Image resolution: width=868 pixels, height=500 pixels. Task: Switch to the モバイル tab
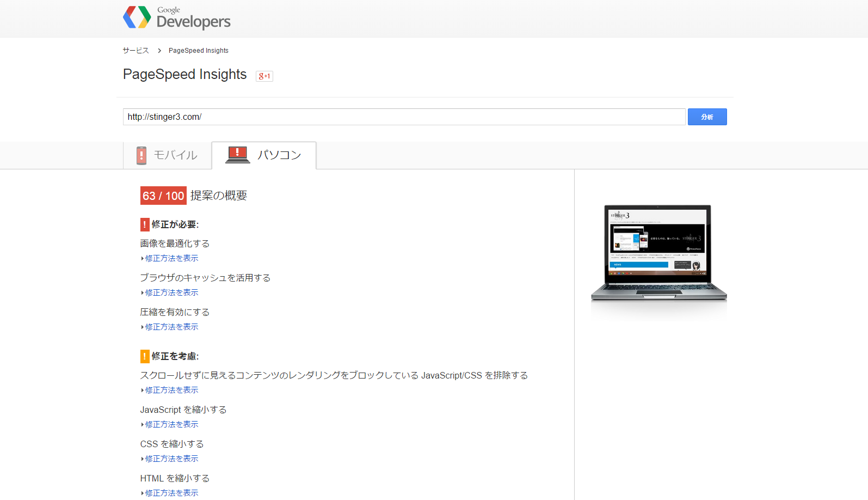167,155
